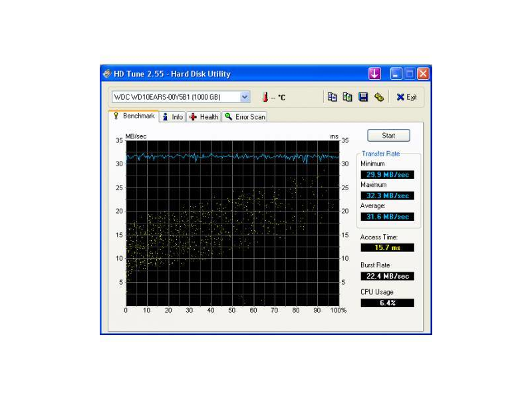The width and height of the screenshot is (532, 399).
Task: Switch to the Info tab
Action: pos(173,117)
